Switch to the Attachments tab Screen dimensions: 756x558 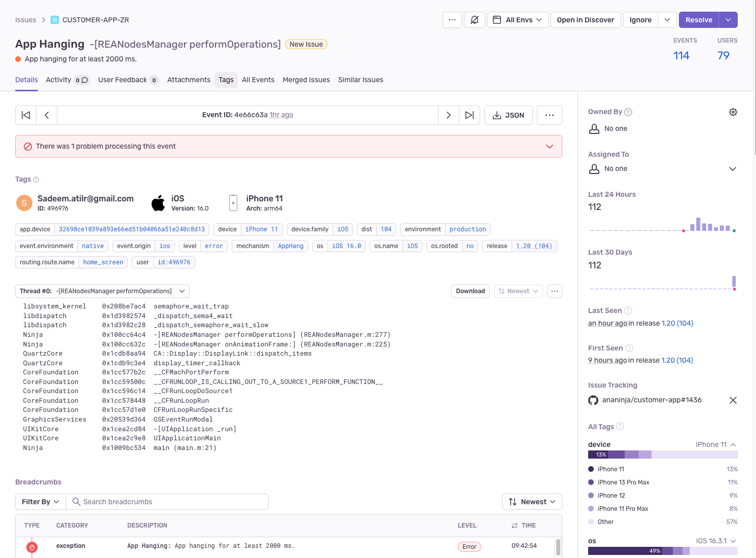coord(189,80)
